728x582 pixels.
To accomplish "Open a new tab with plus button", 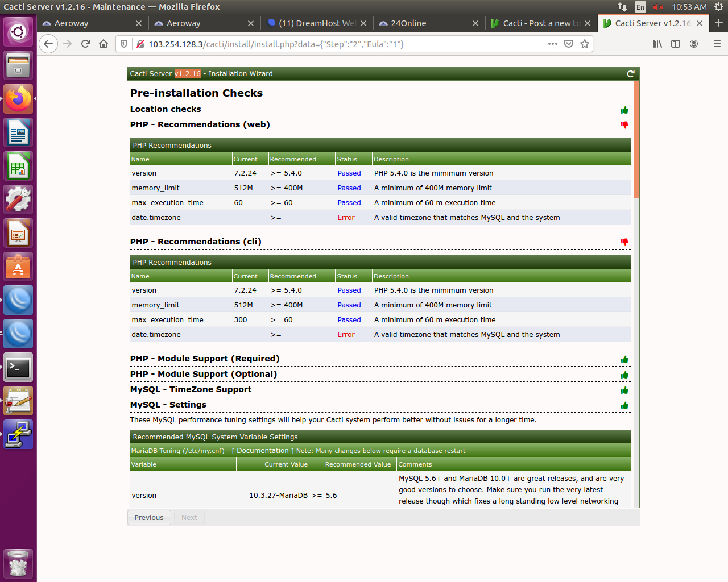I will tap(719, 23).
